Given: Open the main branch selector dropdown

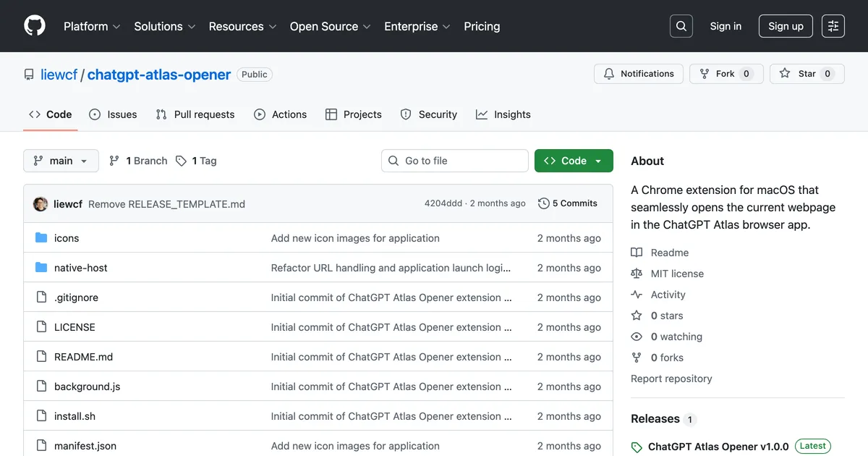Looking at the screenshot, I should (61, 161).
